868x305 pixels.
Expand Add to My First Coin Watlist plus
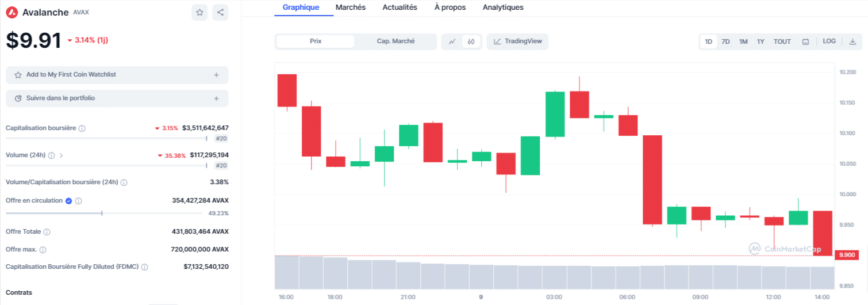coord(216,75)
